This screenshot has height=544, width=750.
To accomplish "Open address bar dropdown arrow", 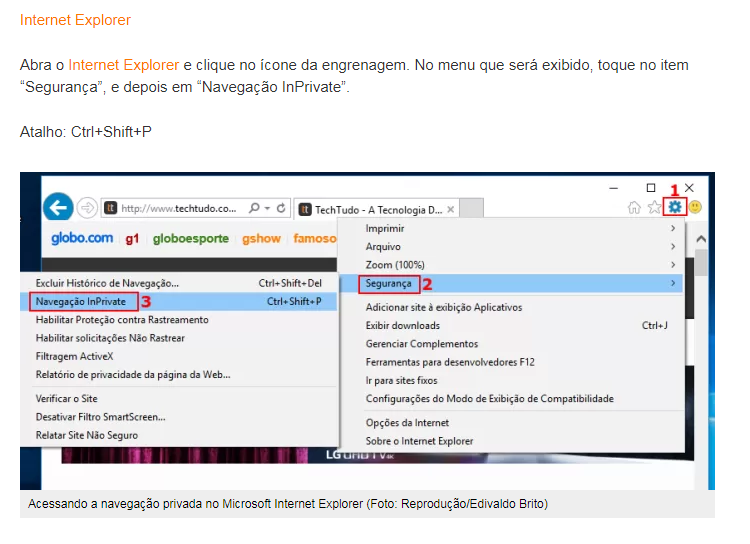I will point(267,208).
